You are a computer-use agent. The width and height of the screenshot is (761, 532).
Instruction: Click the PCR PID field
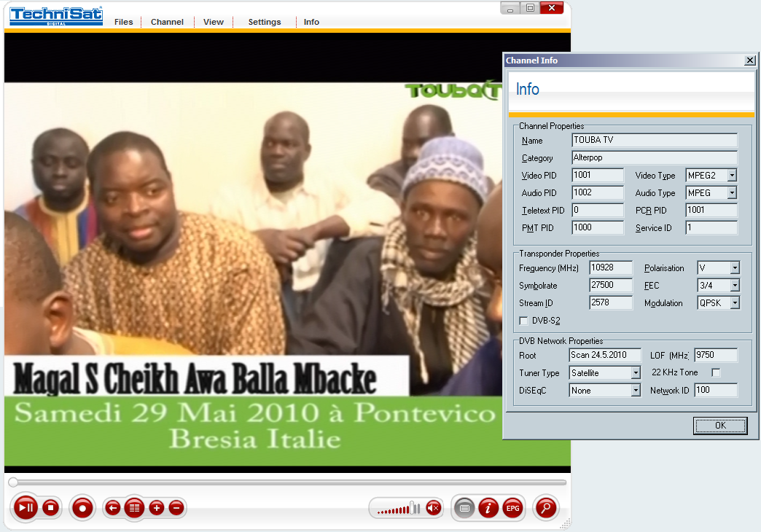pos(711,210)
